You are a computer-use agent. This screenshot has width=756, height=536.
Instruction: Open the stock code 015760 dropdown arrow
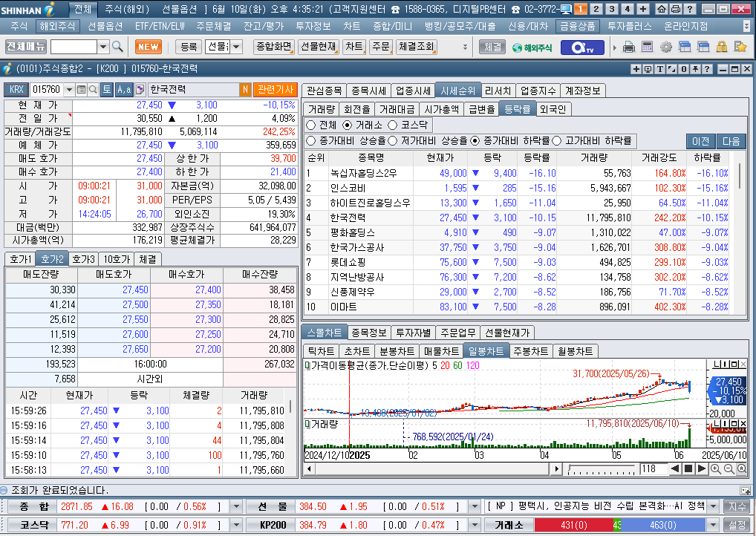point(69,89)
